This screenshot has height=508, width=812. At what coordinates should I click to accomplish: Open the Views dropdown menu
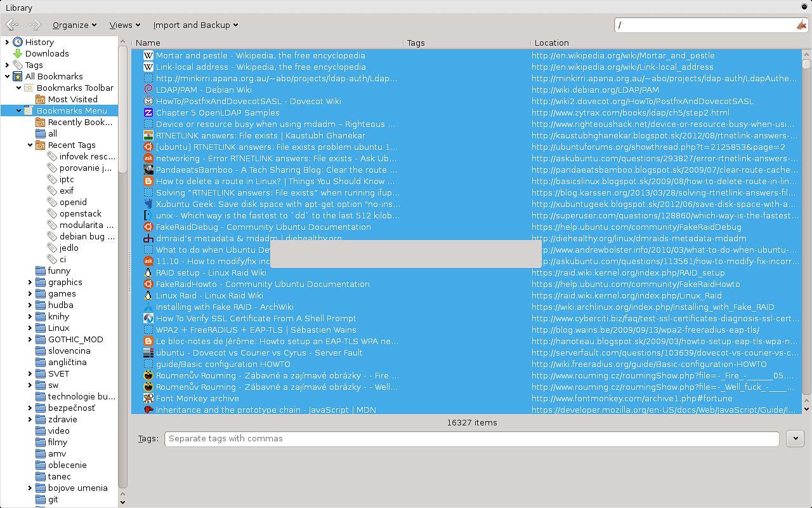(x=124, y=25)
